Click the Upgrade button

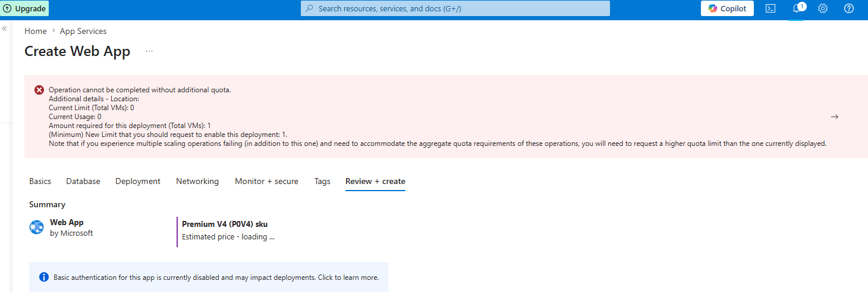tap(24, 9)
